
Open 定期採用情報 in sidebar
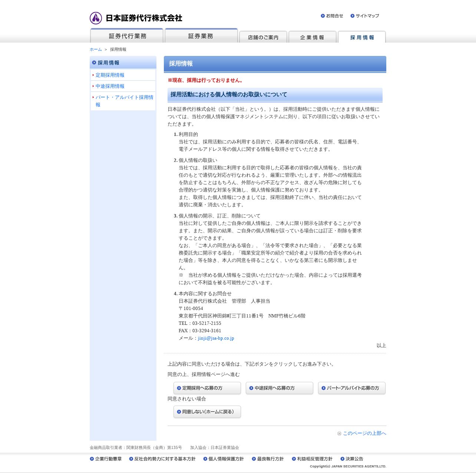pyautogui.click(x=110, y=75)
